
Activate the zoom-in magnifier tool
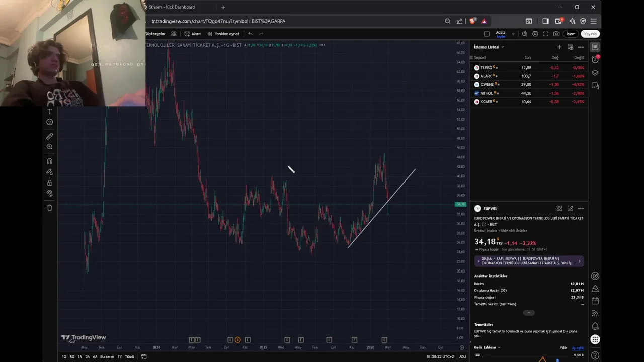click(x=49, y=147)
